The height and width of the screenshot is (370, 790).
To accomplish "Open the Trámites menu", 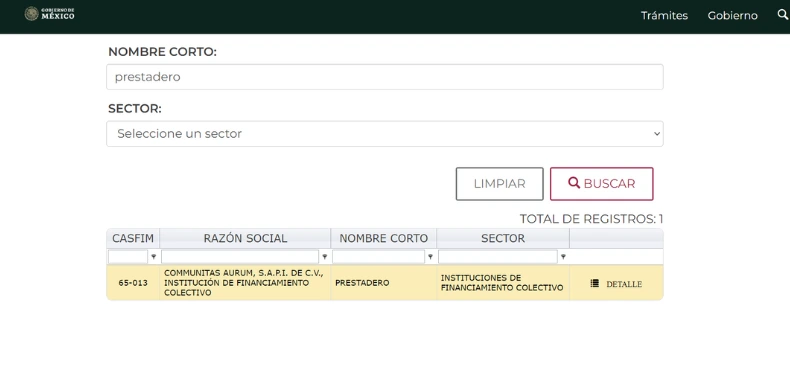I will click(x=664, y=16).
